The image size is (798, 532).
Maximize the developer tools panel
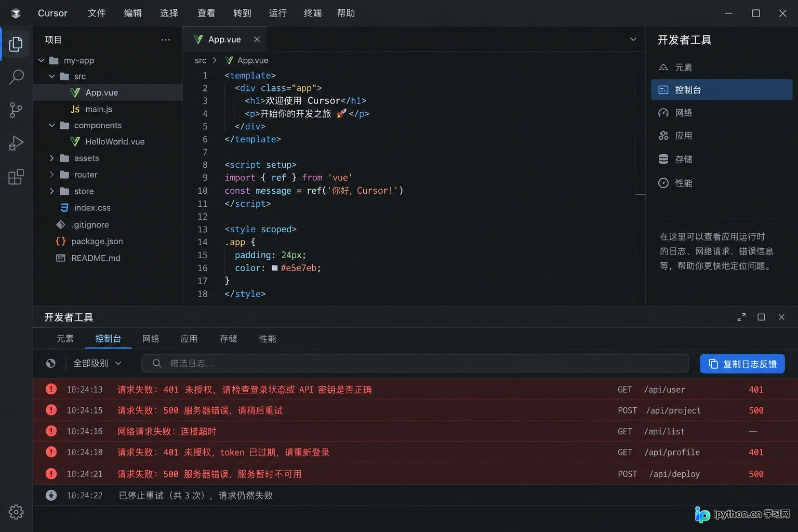(761, 317)
